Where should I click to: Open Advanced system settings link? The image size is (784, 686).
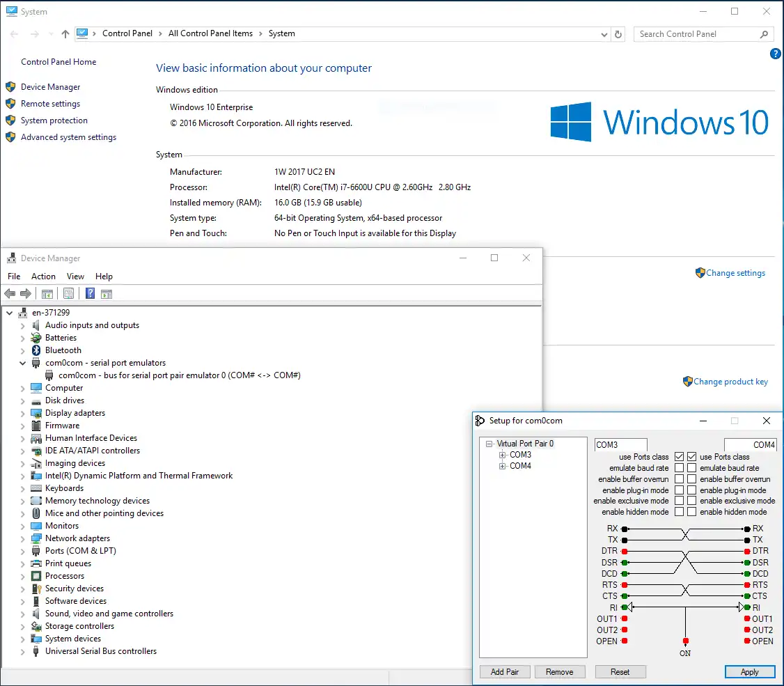68,137
